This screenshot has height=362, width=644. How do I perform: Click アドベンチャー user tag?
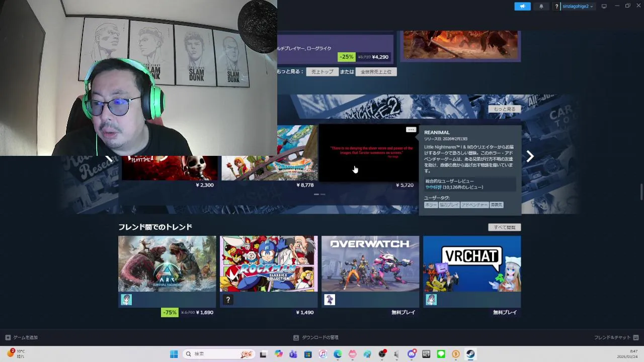click(x=474, y=205)
